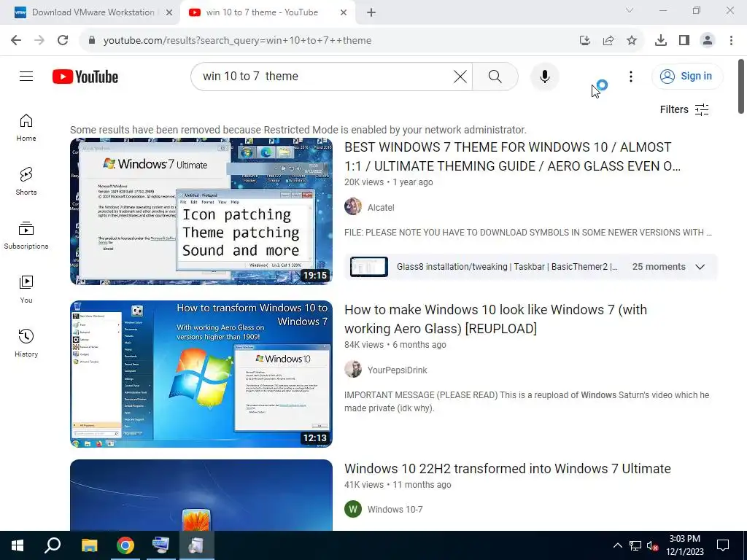Play the 12:13 video thumbnail
747x560 pixels.
(201, 374)
